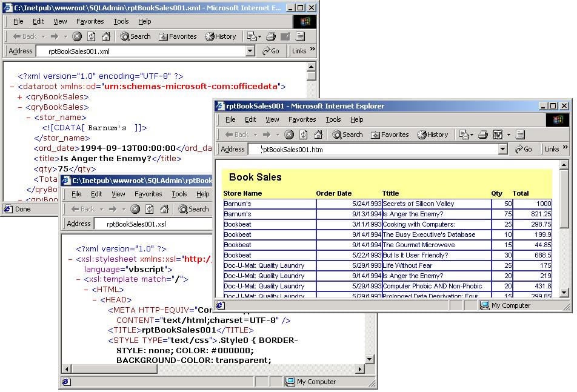The height and width of the screenshot is (392, 577).
Task: Collapse the HEAD node in xsl window
Action: 94,300
